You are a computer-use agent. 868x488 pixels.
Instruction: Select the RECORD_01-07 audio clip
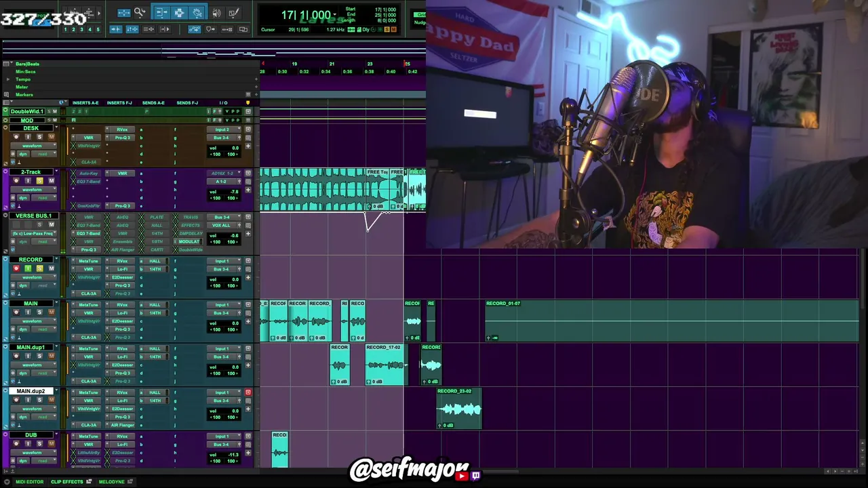point(672,321)
